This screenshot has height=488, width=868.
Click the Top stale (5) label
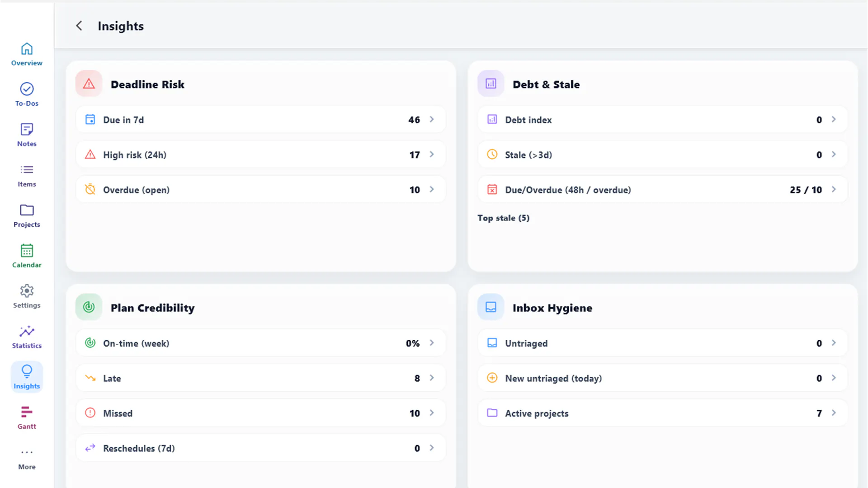(503, 218)
